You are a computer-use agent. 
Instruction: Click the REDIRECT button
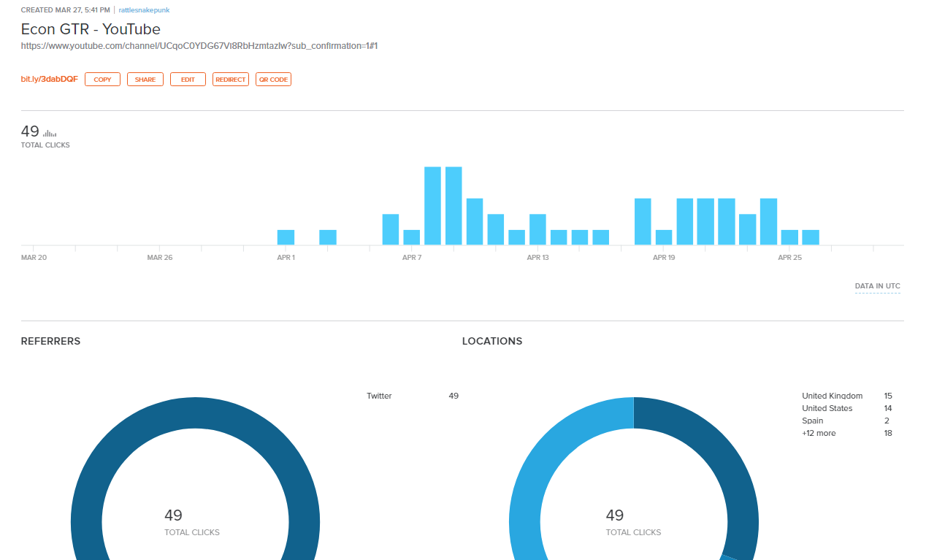pyautogui.click(x=231, y=80)
